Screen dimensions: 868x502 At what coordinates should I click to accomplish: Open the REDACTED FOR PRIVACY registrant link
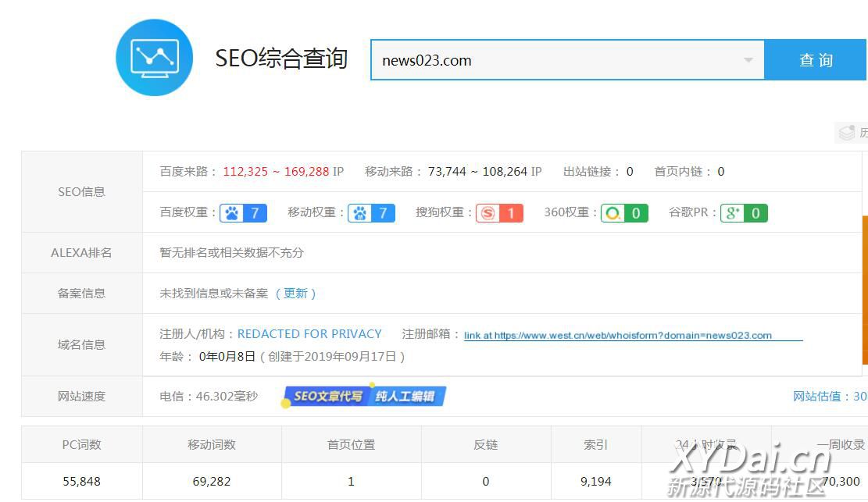(x=309, y=333)
